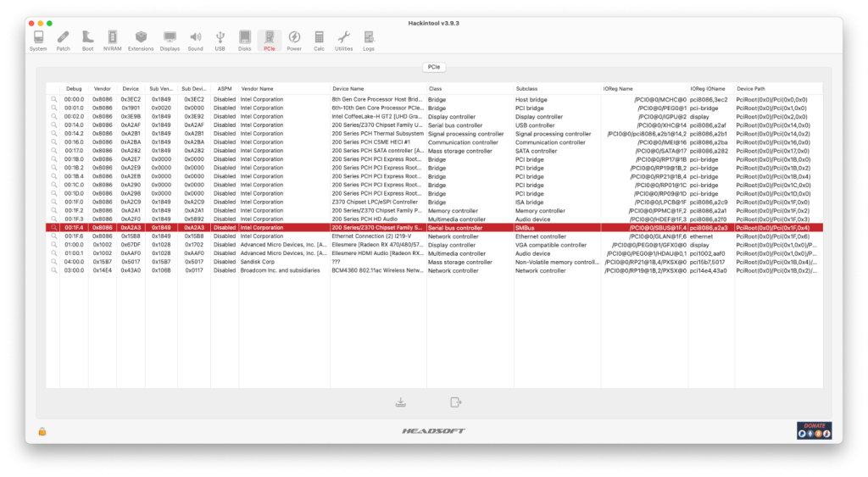Sort the table by Vendor Name column
Image resolution: width=868 pixels, height=477 pixels.
(x=283, y=88)
